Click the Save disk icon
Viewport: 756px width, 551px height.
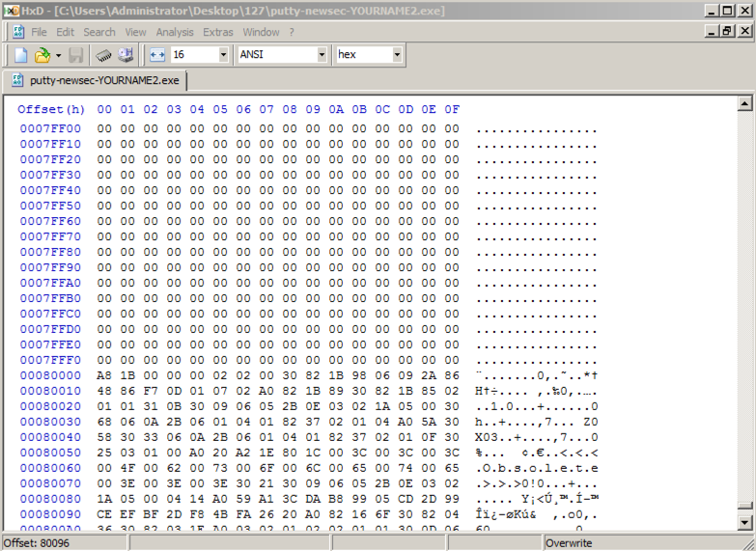(x=75, y=55)
